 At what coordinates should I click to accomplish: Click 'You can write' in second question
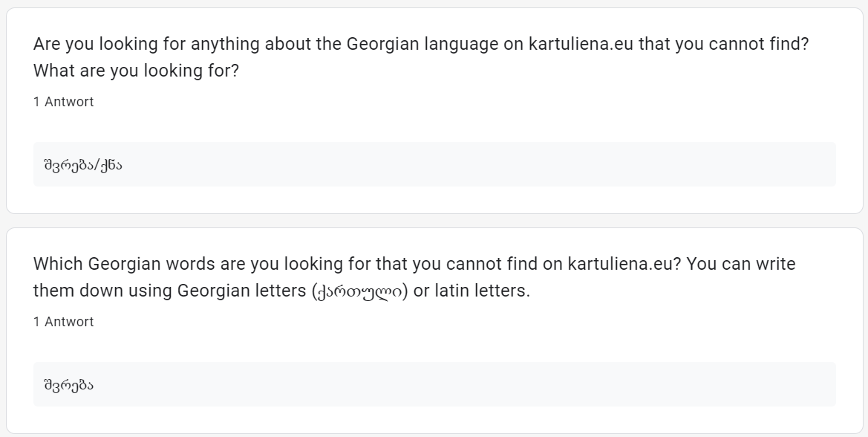741,264
